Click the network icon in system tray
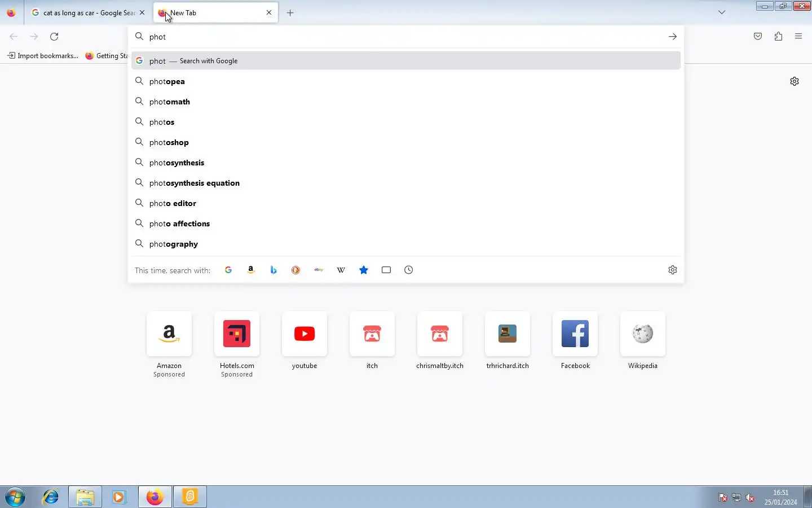This screenshot has width=812, height=508. (736, 497)
